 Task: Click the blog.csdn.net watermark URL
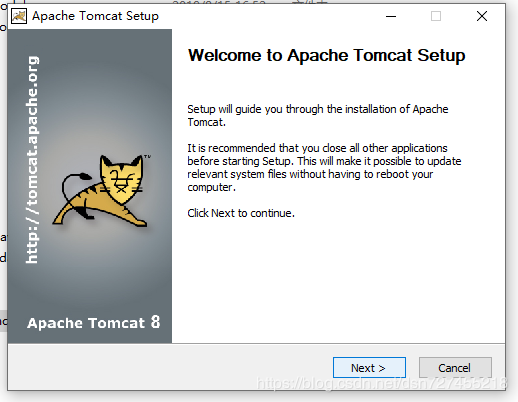381,383
